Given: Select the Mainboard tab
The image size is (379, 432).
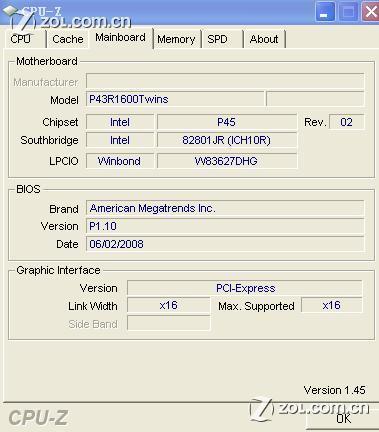Looking at the screenshot, I should click(x=120, y=38).
